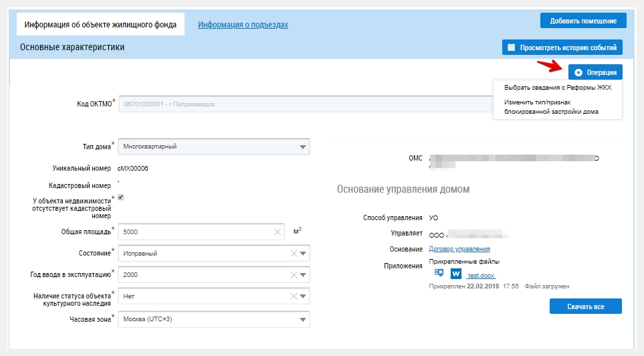The image size is (644, 356).
Task: Click the Word document icon
Action: [x=456, y=274]
